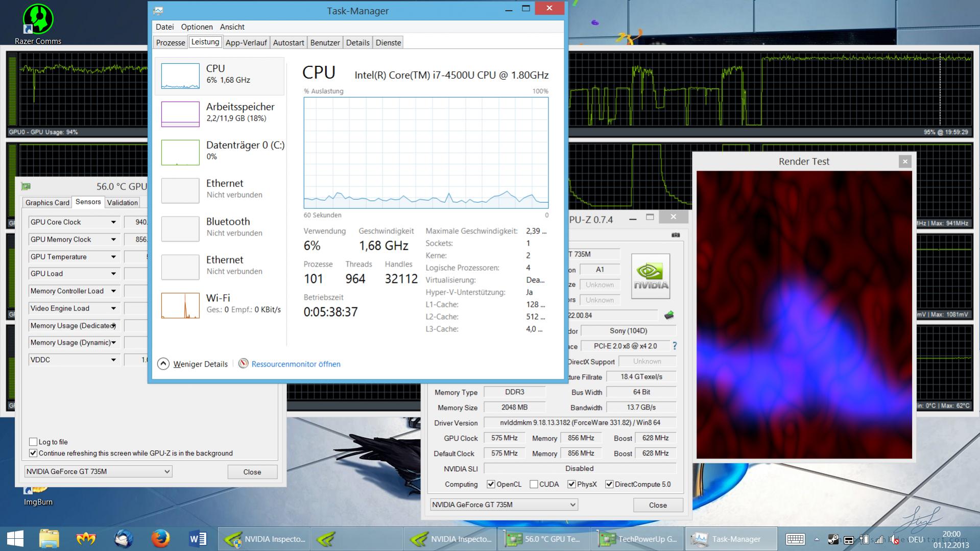This screenshot has width=980, height=551.
Task: Click Close button in GPU-Z main window
Action: (658, 505)
